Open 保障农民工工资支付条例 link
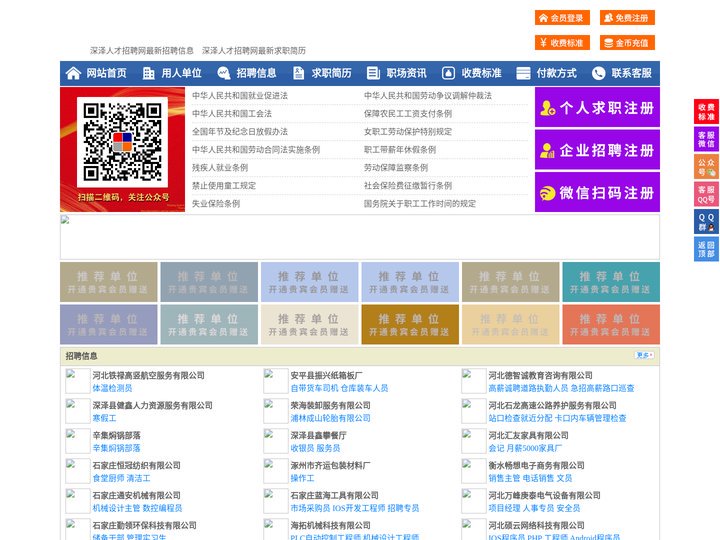This screenshot has width=720, height=540. (408, 113)
